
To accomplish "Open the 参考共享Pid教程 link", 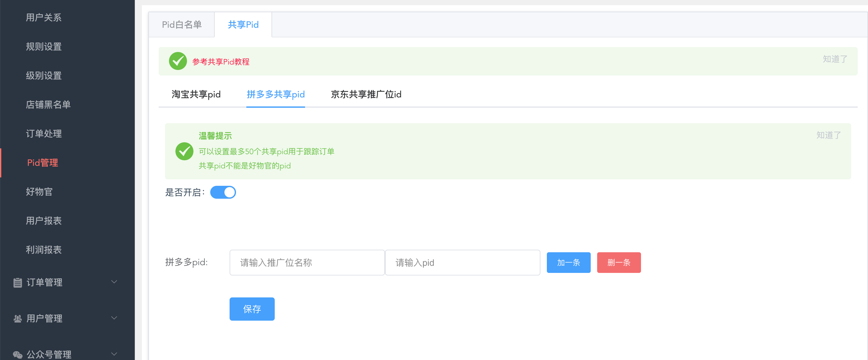I will [x=221, y=62].
